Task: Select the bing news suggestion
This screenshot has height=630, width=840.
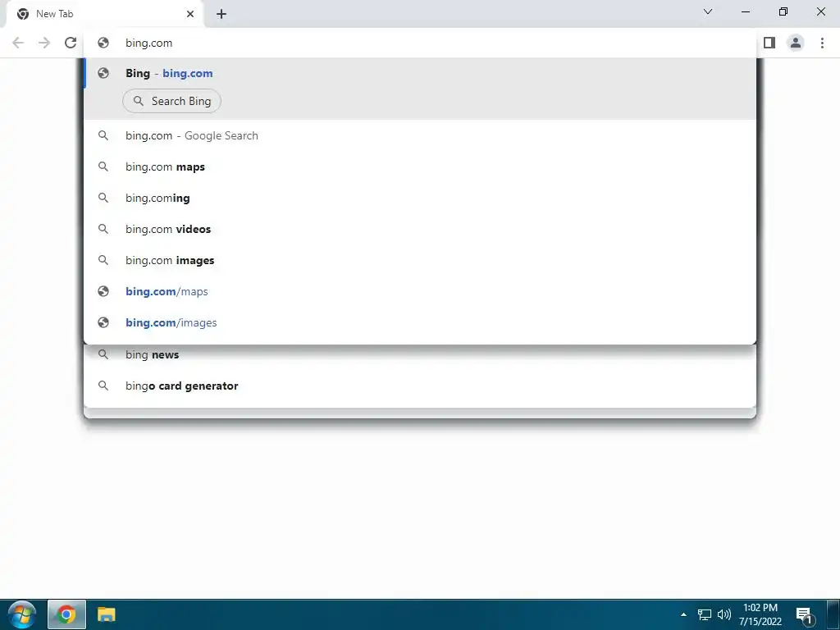Action: 420,354
